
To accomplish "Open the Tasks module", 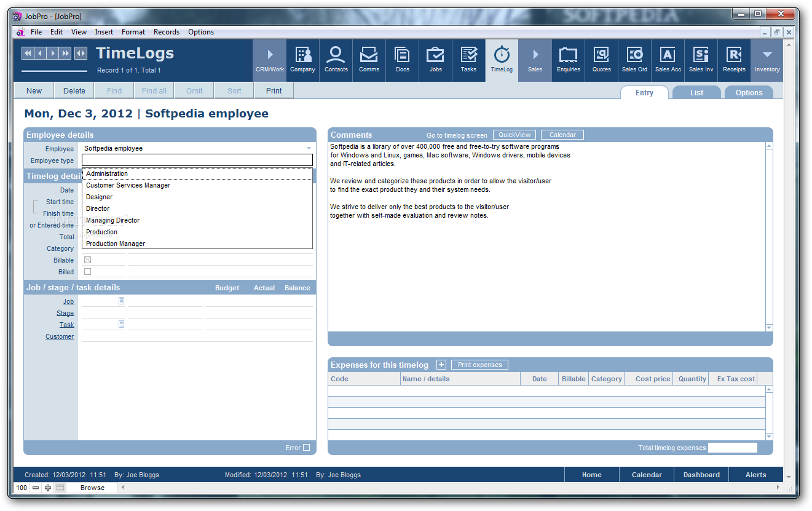I will 468,60.
